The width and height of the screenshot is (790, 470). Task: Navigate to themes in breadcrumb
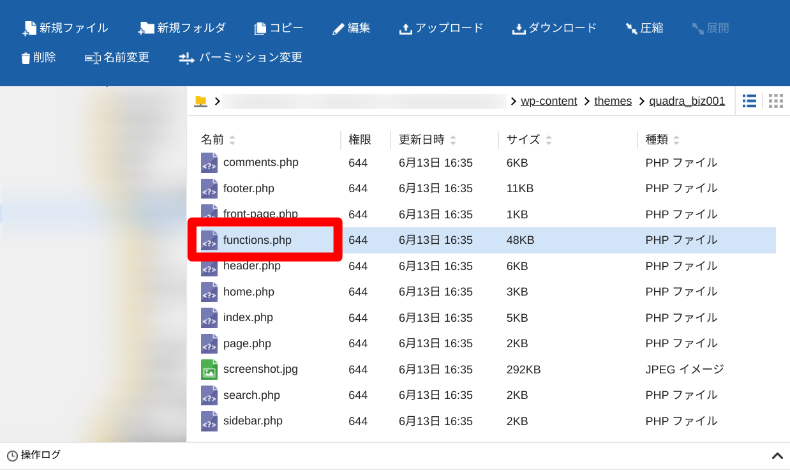pos(613,101)
